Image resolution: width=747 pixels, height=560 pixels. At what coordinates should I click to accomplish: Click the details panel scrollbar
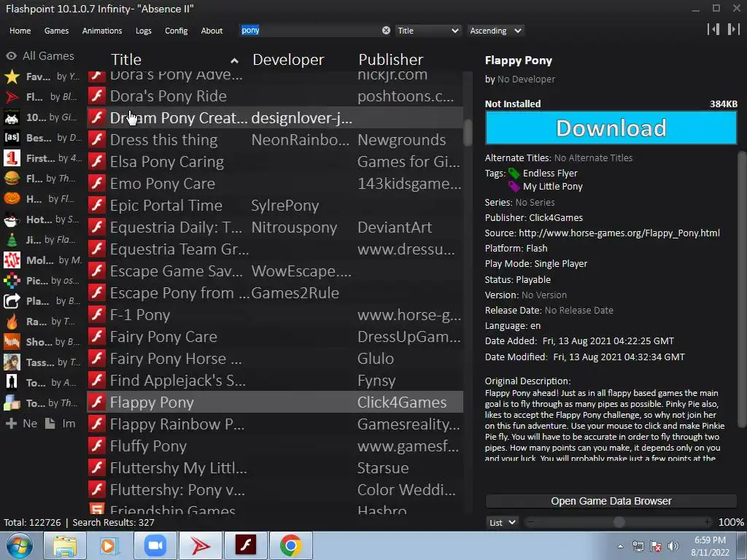click(741, 289)
